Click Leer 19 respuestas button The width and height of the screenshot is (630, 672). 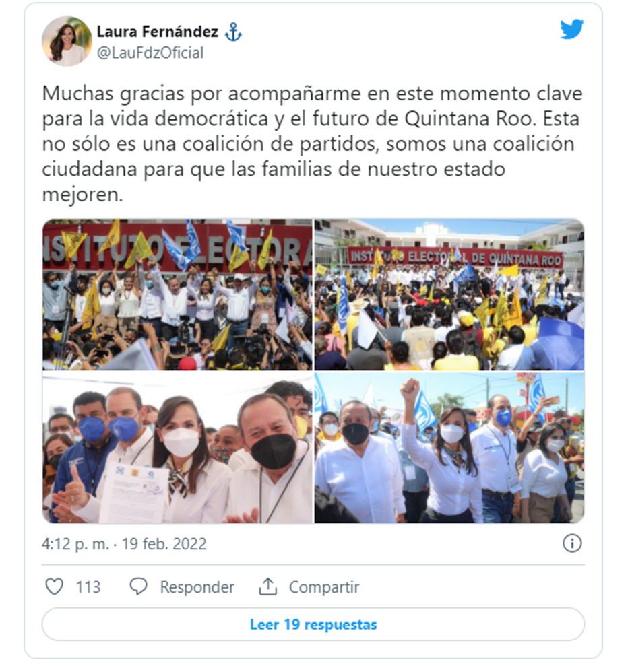(313, 624)
